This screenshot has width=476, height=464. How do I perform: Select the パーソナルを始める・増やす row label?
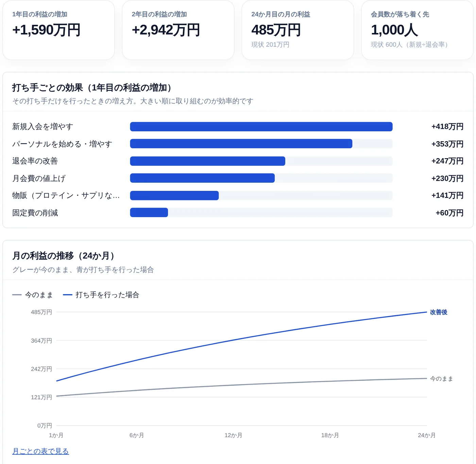(x=62, y=144)
